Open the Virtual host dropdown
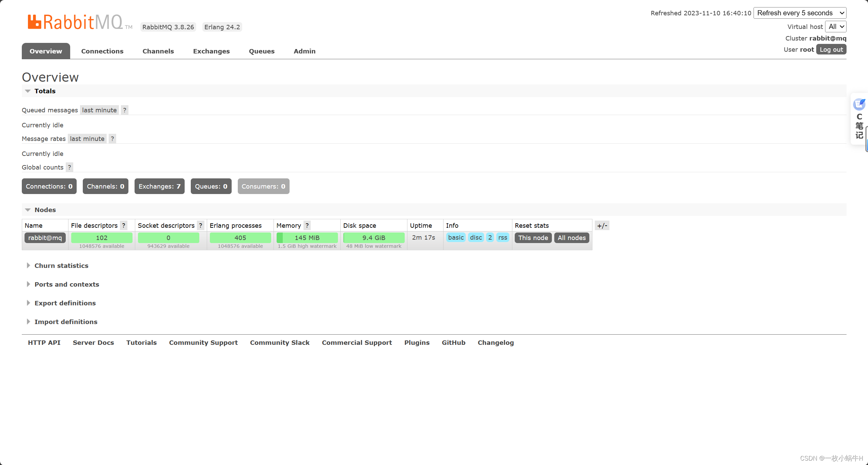Screen dimensions: 868x465 [x=836, y=27]
